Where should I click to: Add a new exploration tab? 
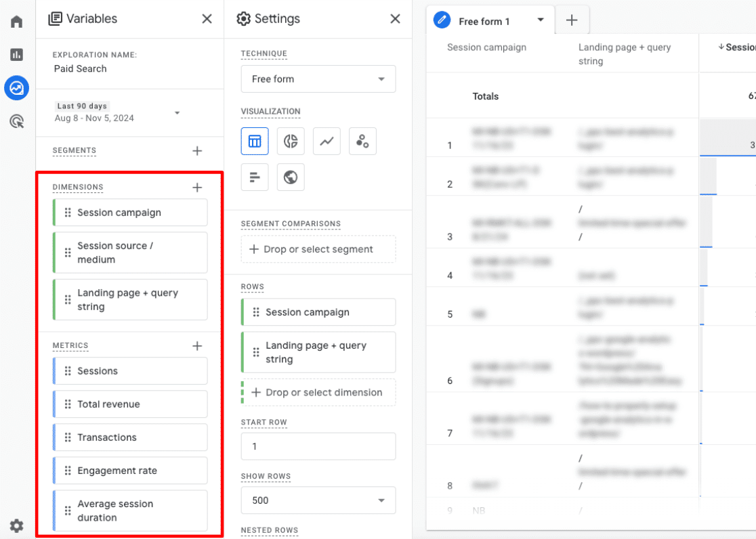point(572,20)
